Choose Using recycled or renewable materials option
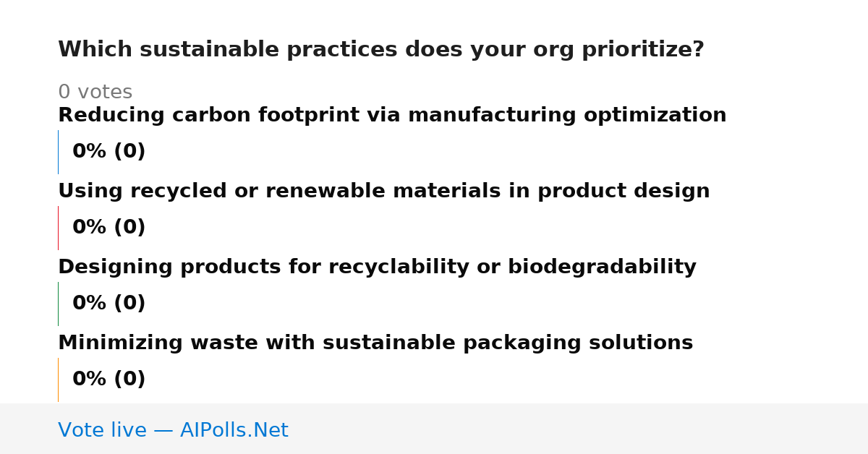868x454 pixels. 384,192
